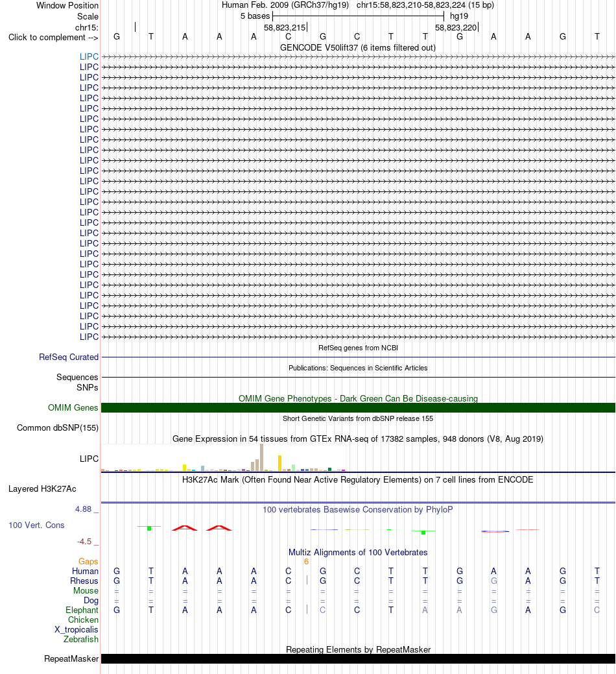
Task: Select the Zebrafish alignment row label
Action: click(81, 640)
